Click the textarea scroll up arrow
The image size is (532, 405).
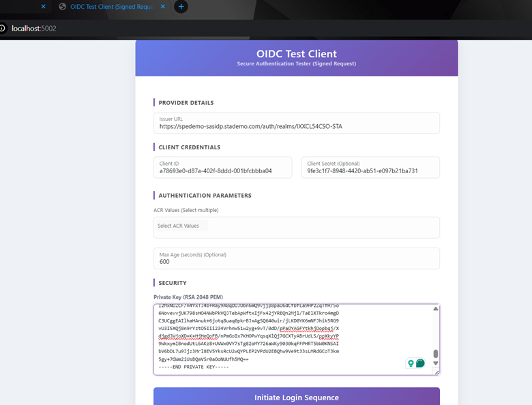(436, 309)
